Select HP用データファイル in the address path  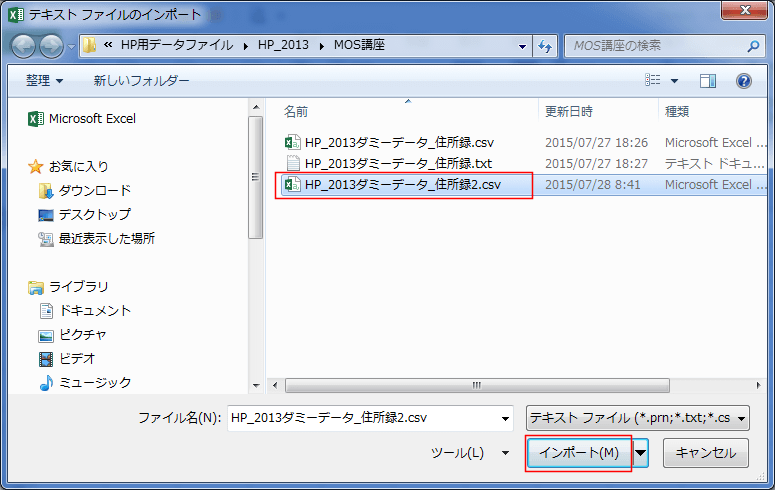[x=176, y=45]
